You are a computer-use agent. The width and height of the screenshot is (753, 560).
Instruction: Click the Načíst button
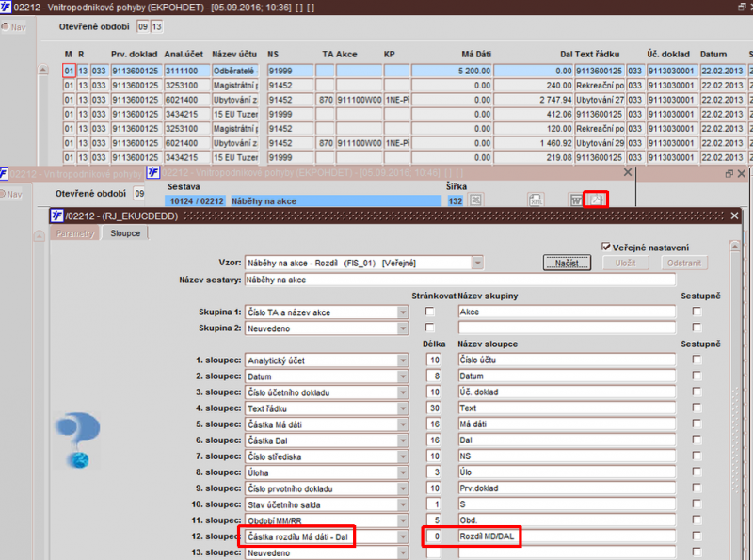tap(567, 263)
